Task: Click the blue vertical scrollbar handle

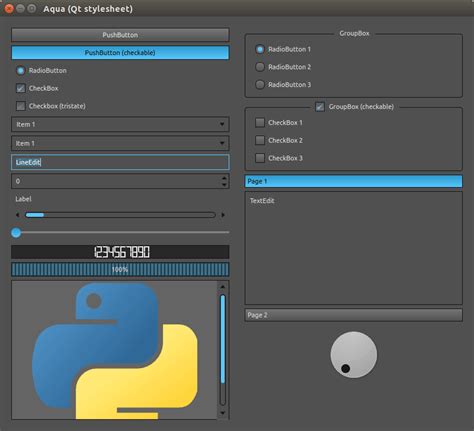Action: tap(223, 339)
